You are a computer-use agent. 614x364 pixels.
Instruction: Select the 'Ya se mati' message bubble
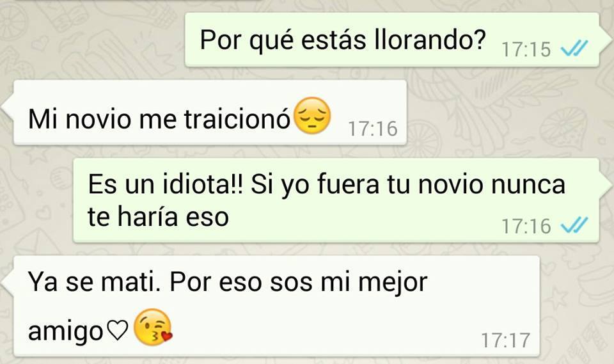coord(276,306)
